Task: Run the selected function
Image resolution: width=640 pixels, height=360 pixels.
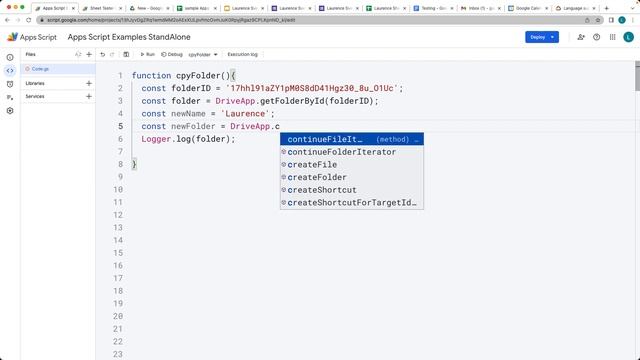Action: pyautogui.click(x=147, y=54)
